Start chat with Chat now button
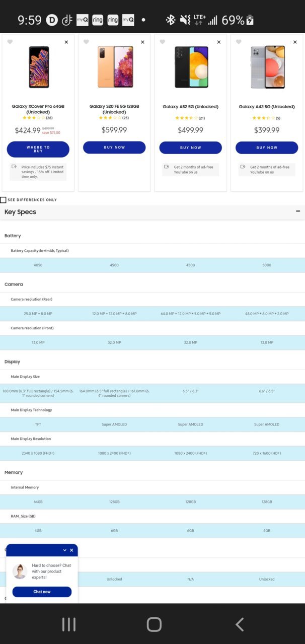305x644 pixels. coord(42,592)
